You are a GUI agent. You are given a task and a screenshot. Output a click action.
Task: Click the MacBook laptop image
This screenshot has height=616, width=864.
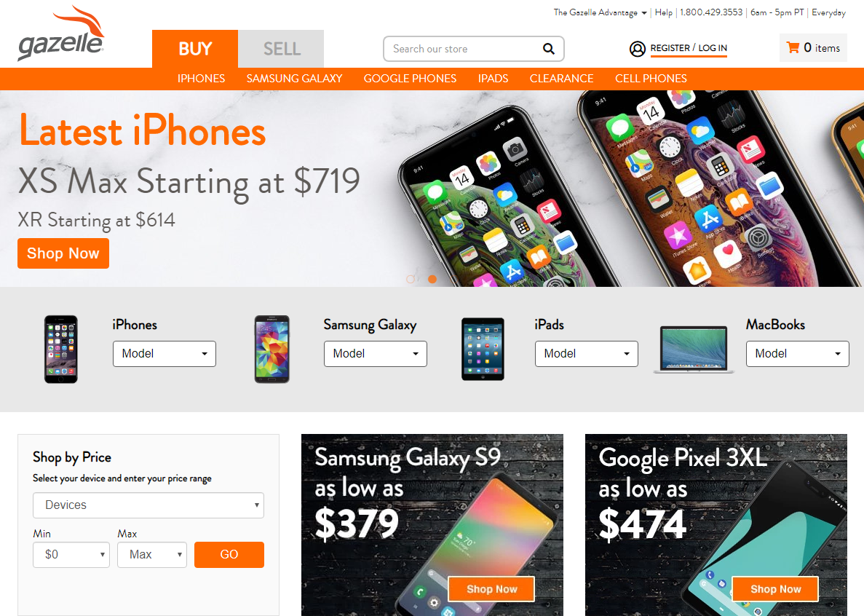694,350
